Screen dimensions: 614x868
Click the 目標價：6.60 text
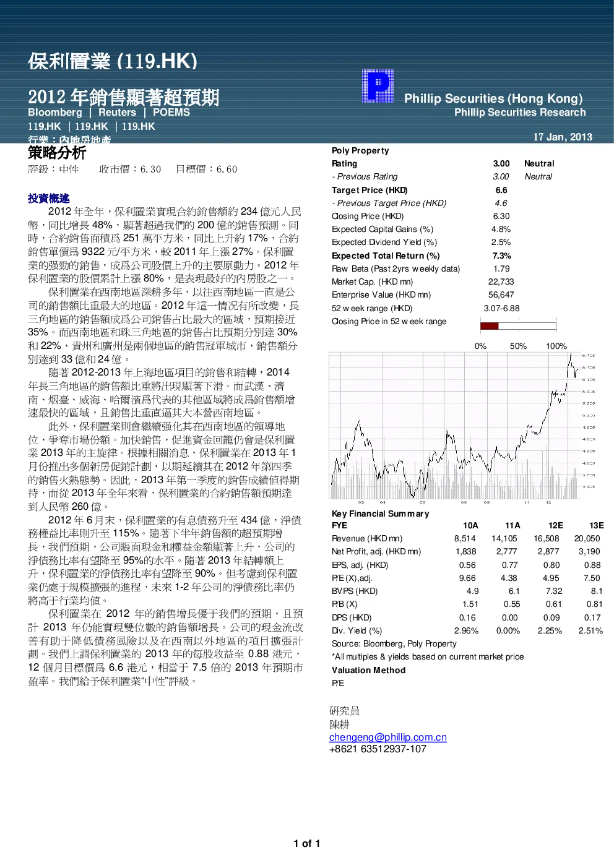206,169
